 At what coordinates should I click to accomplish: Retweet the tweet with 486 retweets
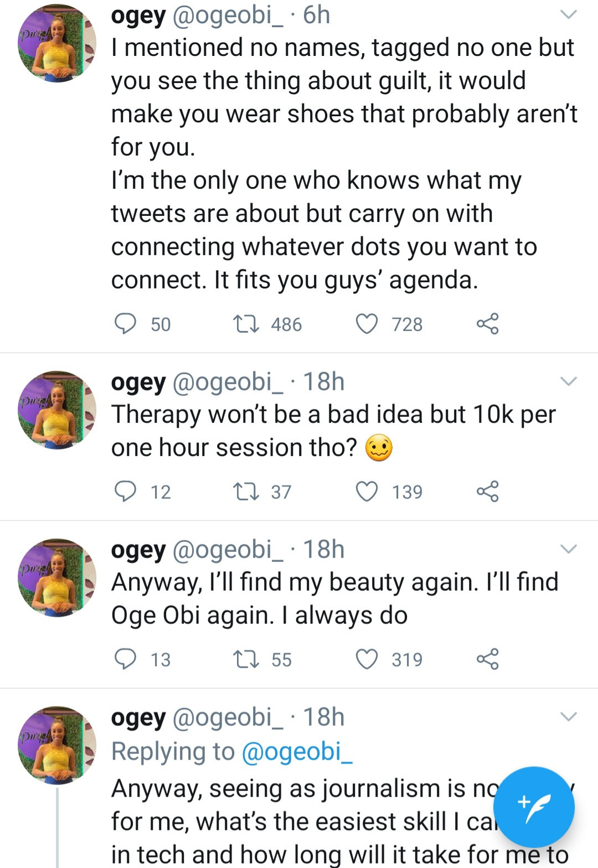tap(246, 324)
